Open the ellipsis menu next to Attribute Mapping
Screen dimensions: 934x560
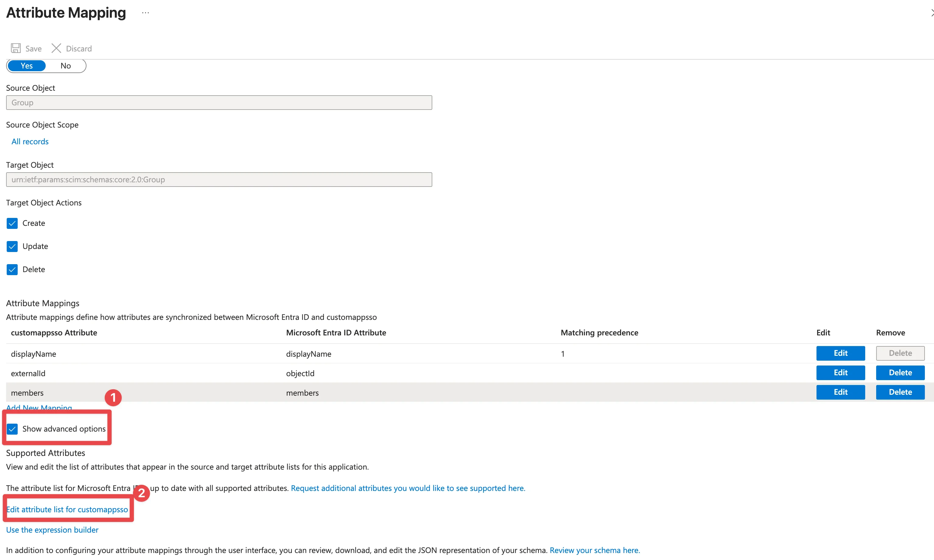145,12
